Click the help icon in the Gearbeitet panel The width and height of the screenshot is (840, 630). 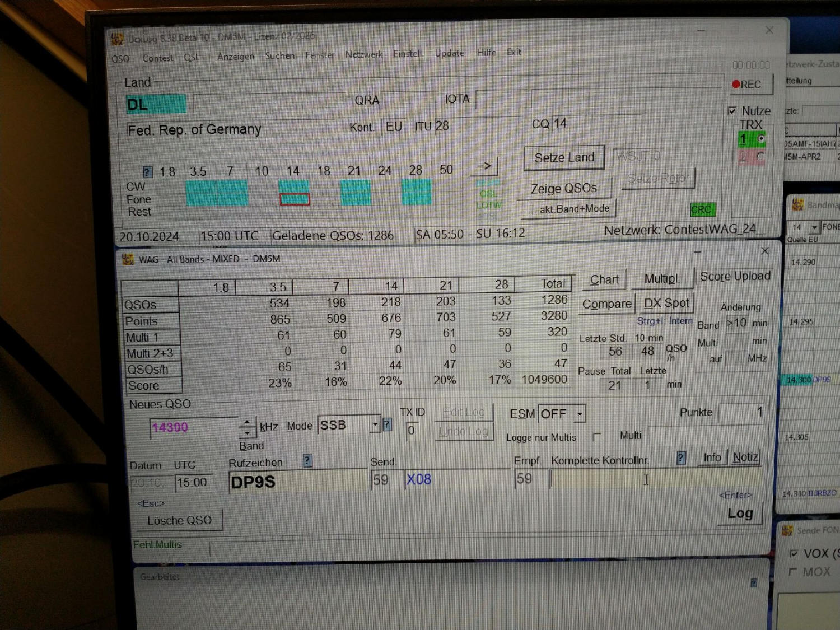(754, 583)
